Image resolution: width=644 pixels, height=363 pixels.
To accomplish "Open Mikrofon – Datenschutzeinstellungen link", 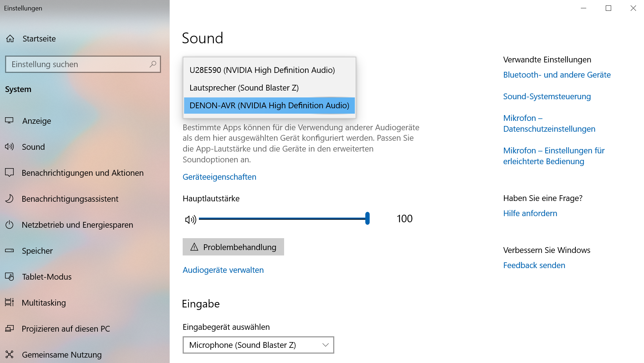I will point(549,123).
